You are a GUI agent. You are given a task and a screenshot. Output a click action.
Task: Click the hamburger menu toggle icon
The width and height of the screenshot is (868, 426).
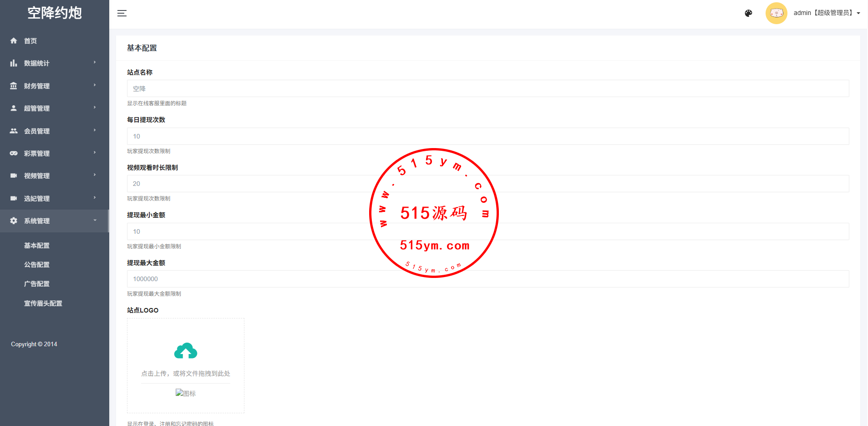(x=122, y=13)
